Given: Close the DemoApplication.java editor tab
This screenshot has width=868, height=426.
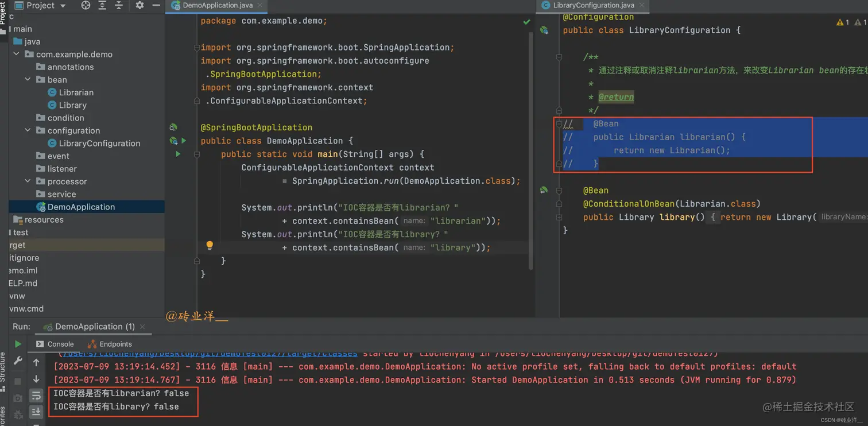Looking at the screenshot, I should click(259, 5).
